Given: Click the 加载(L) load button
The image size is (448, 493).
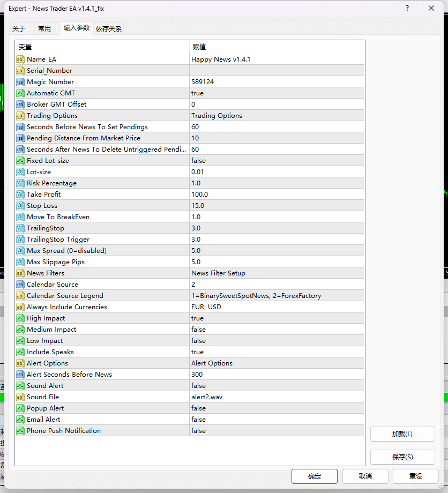Looking at the screenshot, I should tap(402, 434).
